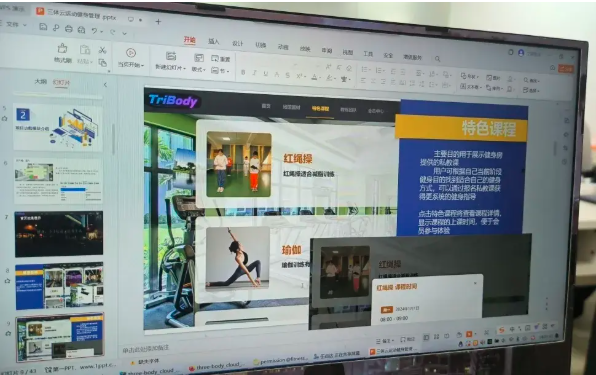596x375 pixels.
Task: Expand the 版式 layout dropdown
Action: 204,70
